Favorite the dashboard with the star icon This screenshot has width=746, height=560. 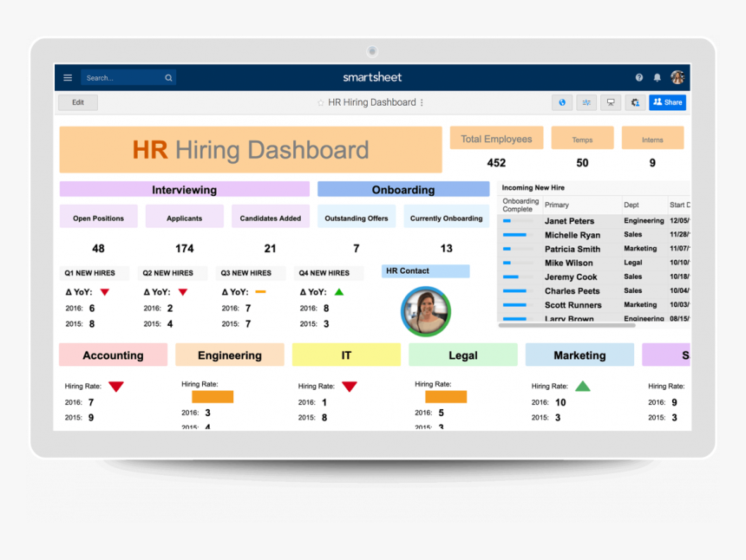pyautogui.click(x=320, y=102)
